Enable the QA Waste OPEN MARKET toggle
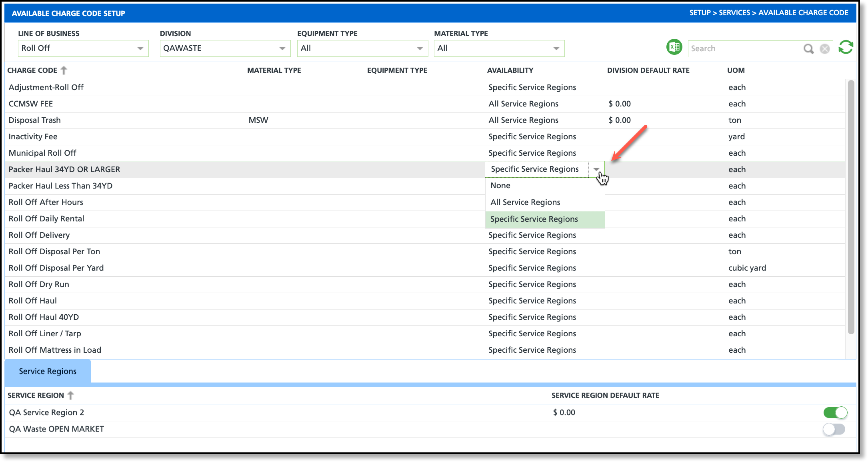This screenshot has width=868, height=462. coord(834,429)
